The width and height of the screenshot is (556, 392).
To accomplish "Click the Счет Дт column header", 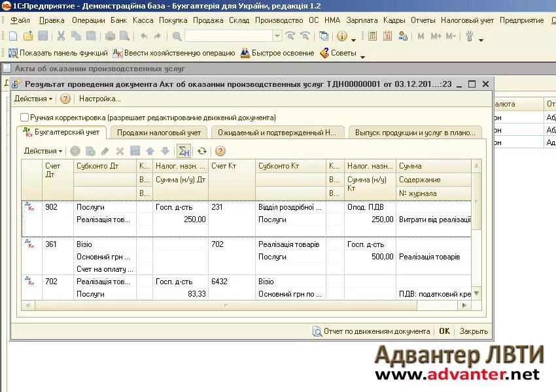I will click(58, 180).
